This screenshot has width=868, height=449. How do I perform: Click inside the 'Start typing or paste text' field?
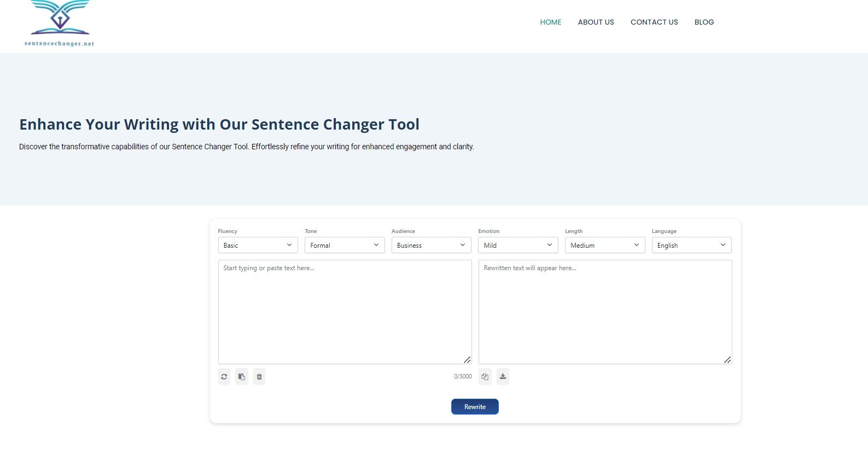coord(345,312)
